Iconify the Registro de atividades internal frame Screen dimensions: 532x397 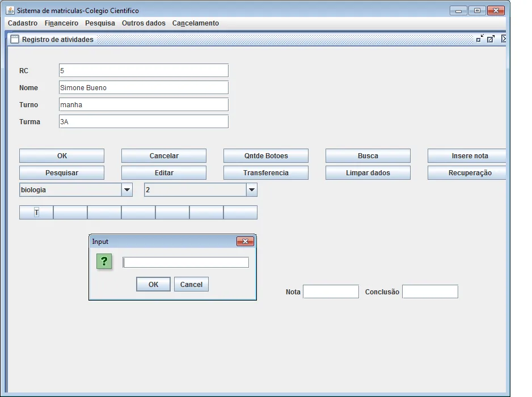[480, 39]
